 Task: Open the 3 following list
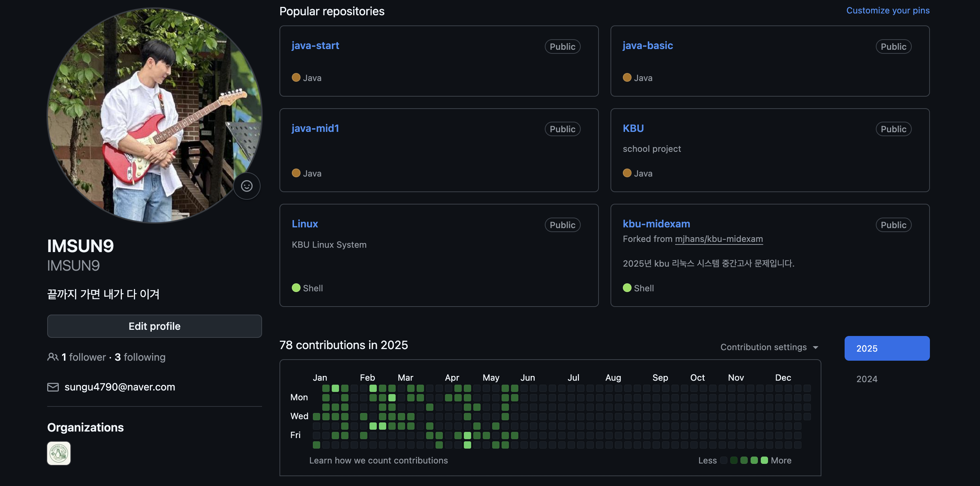(x=140, y=357)
